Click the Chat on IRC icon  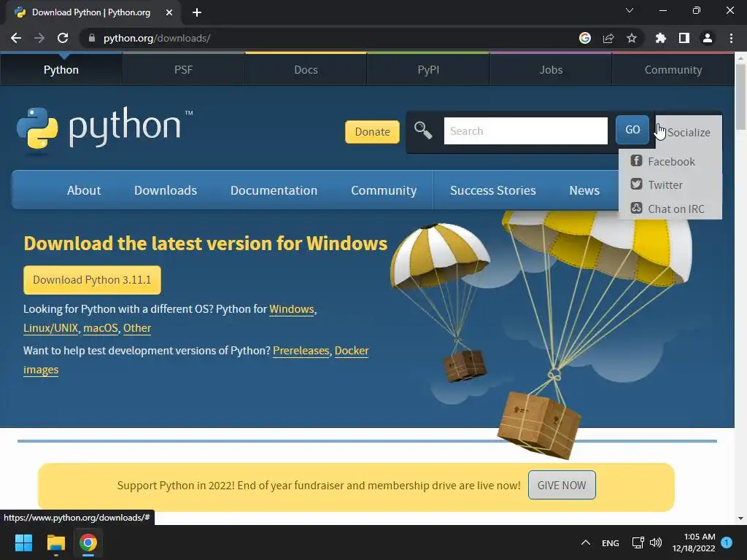[x=636, y=208]
